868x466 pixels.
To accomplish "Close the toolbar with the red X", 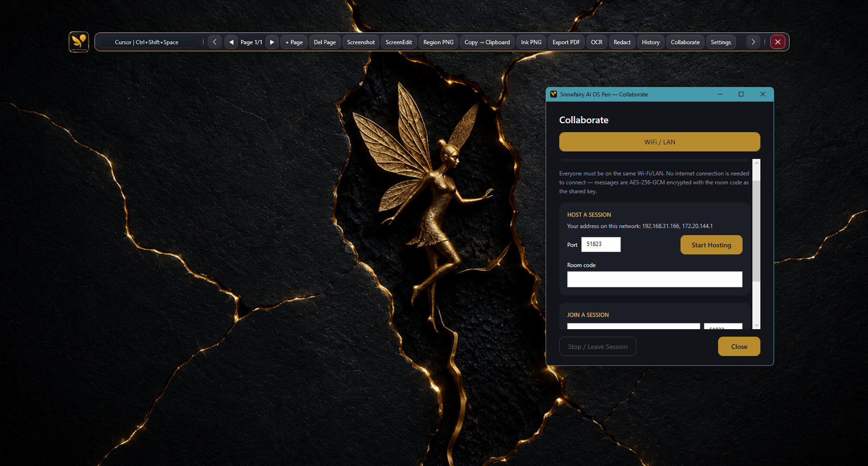I will [x=778, y=42].
